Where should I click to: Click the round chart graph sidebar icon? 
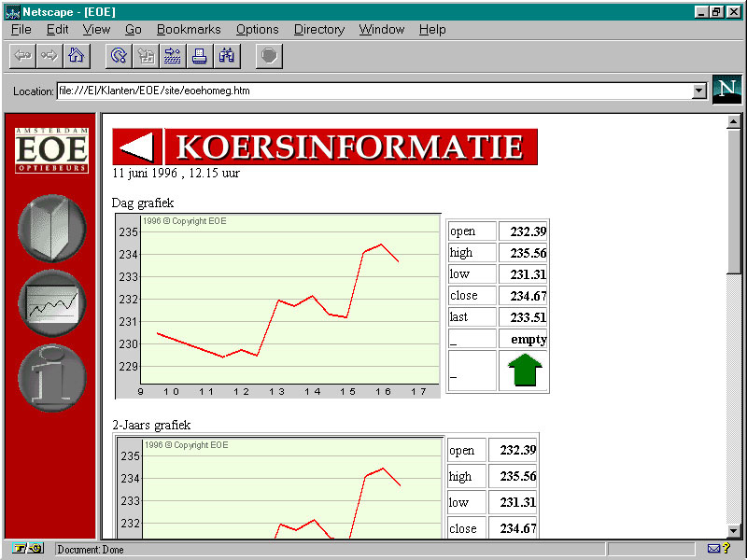(x=52, y=302)
